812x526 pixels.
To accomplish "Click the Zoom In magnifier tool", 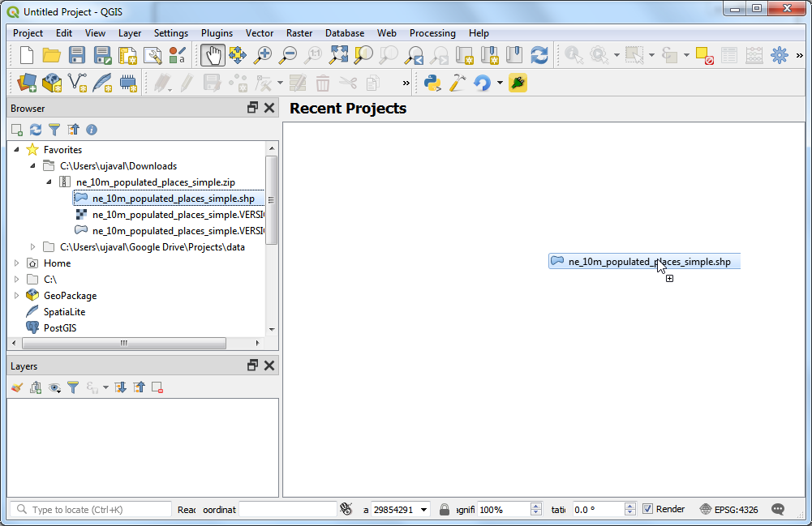I will pyautogui.click(x=263, y=55).
